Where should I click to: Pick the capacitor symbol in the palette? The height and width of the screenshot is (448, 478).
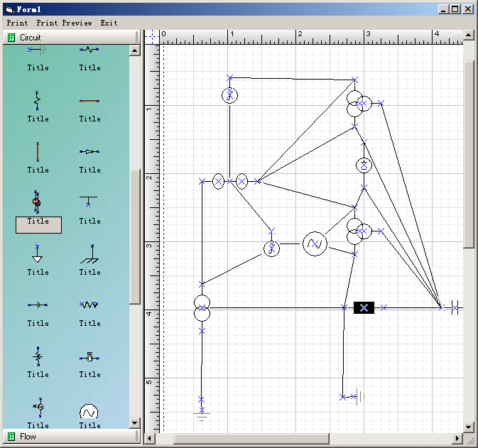click(38, 305)
